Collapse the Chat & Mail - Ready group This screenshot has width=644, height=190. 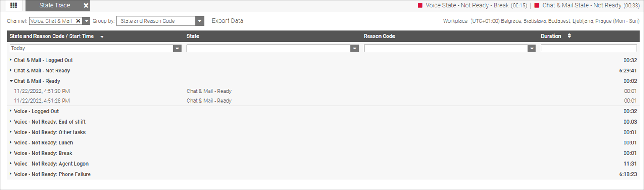(x=11, y=81)
